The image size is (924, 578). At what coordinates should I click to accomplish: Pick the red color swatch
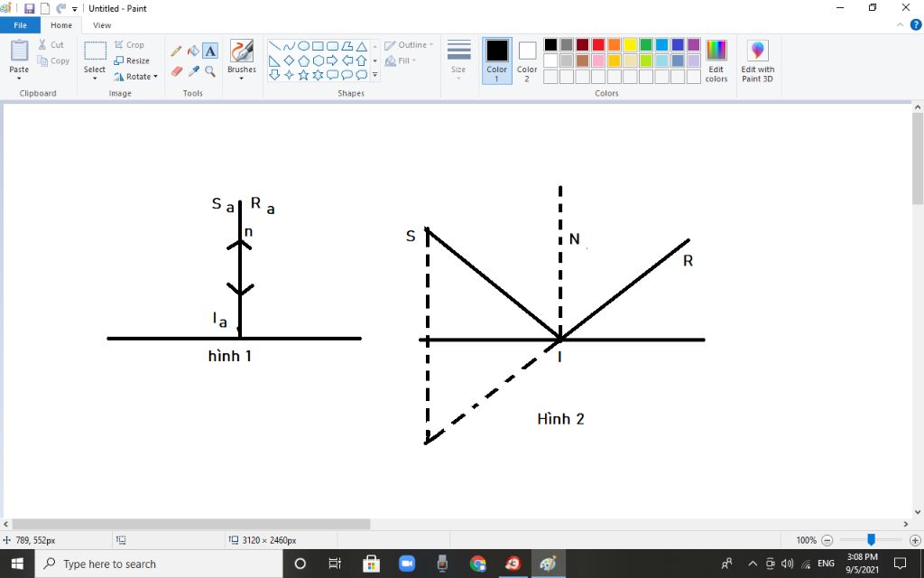tap(598, 45)
